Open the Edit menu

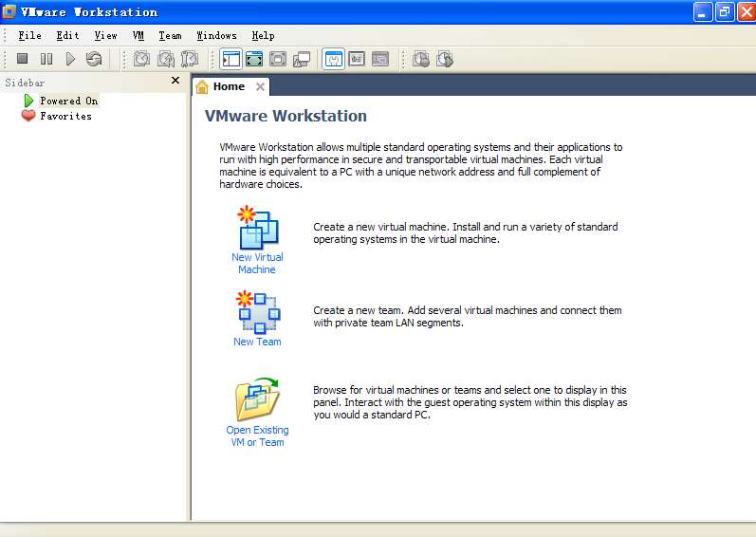tap(67, 36)
